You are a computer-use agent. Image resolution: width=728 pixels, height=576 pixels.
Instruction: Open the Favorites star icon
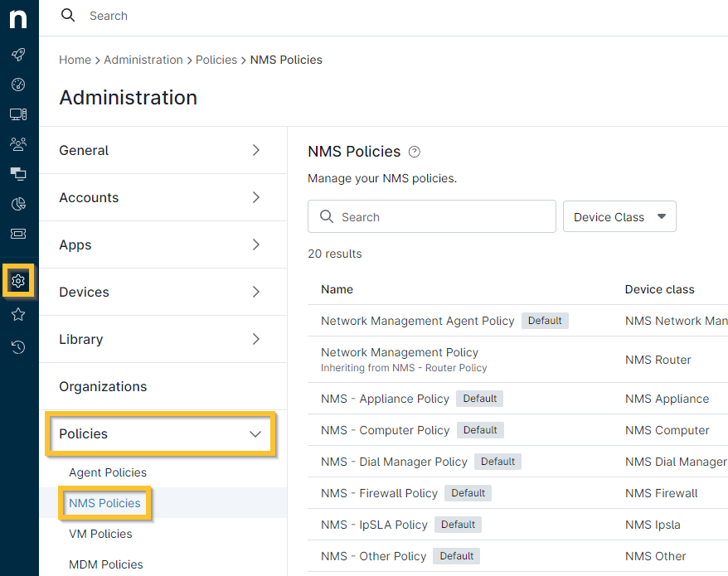(18, 314)
